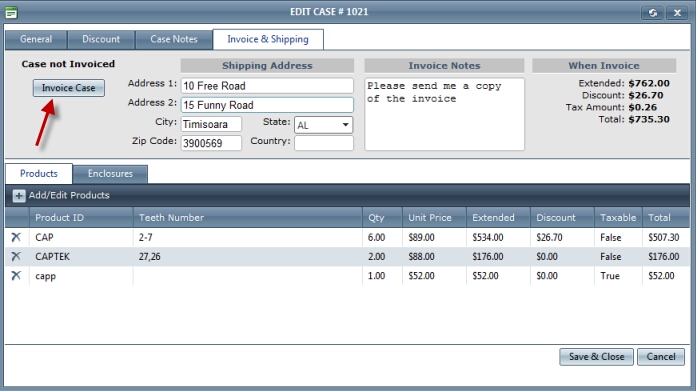Click the empty Country field

324,143
